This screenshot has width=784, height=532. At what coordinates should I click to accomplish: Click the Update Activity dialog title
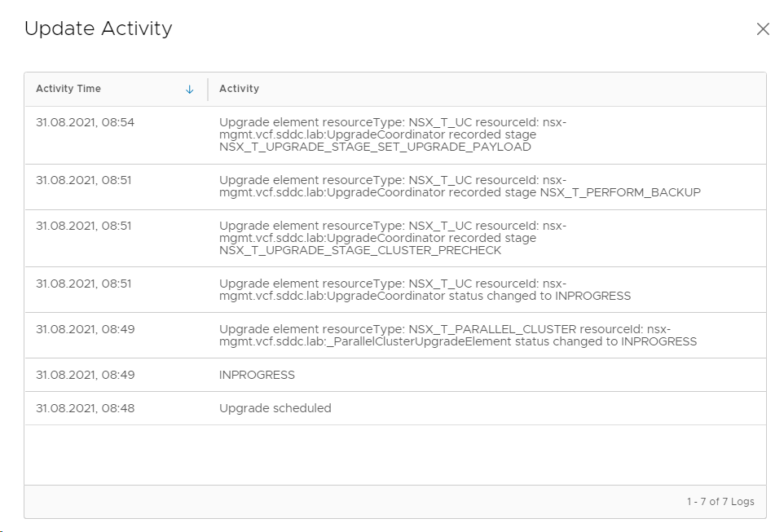(99, 29)
